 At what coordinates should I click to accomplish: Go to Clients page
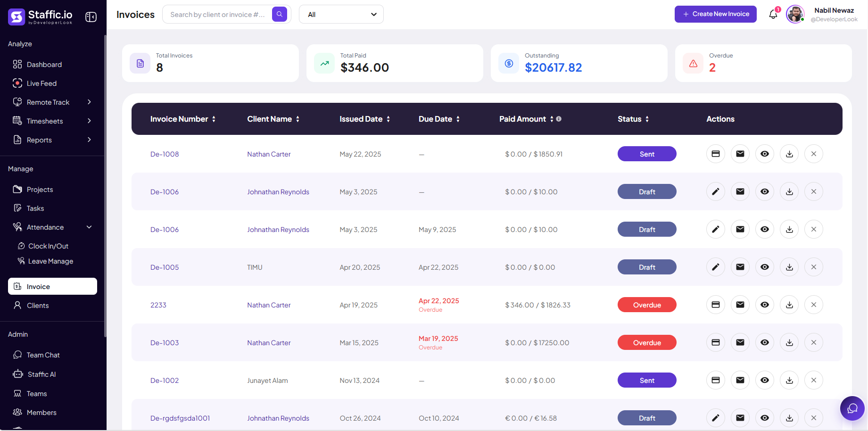[x=38, y=305]
